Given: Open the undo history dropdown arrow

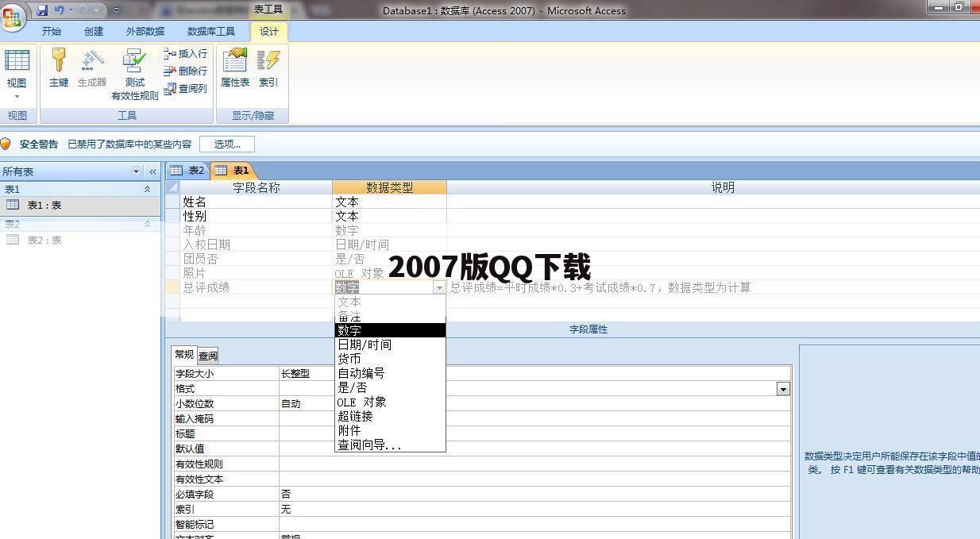Looking at the screenshot, I should tap(71, 10).
